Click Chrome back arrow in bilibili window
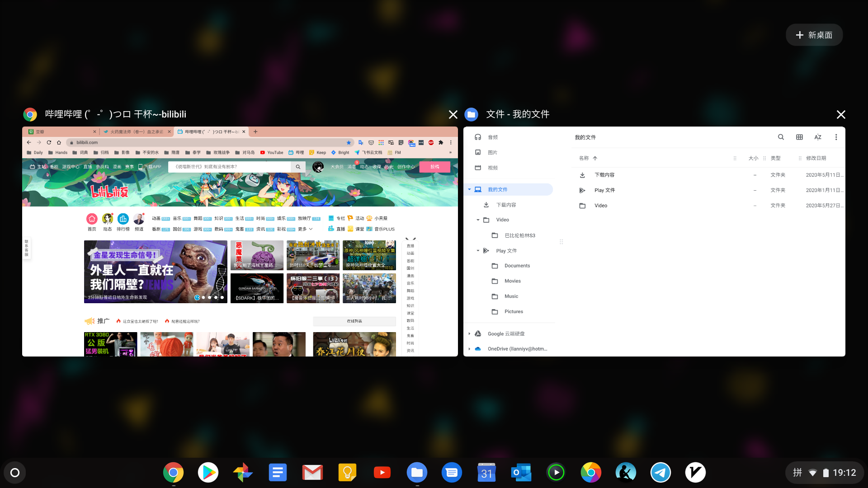The height and width of the screenshot is (488, 868). click(x=29, y=142)
